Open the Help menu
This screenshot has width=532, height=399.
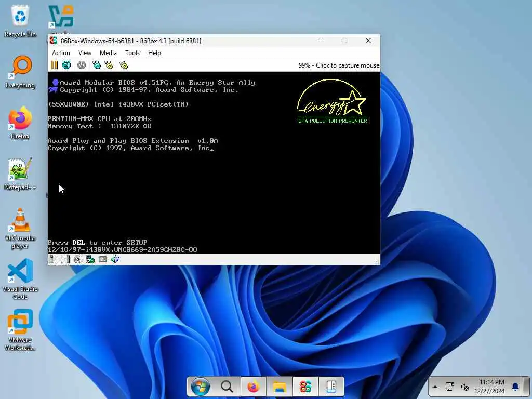tap(154, 53)
